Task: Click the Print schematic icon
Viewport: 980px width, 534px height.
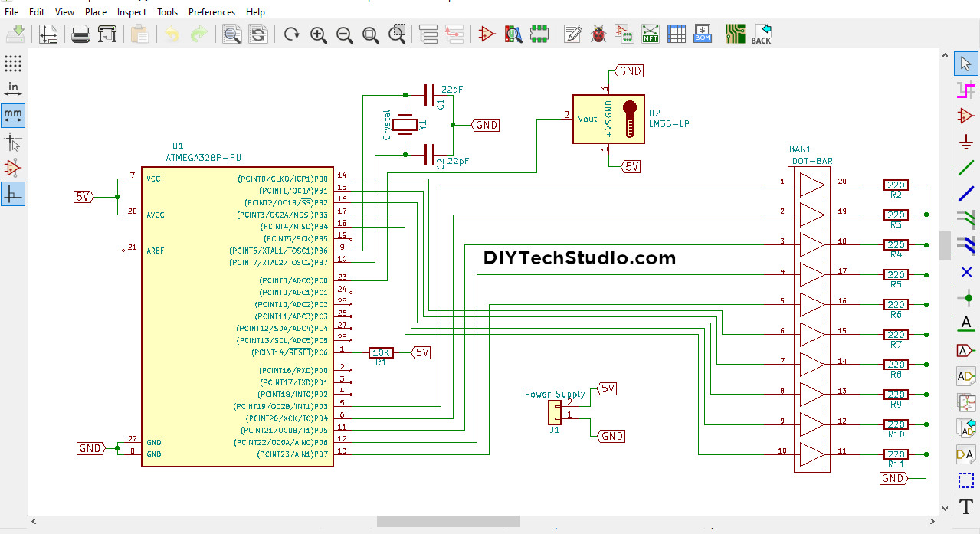Action: [x=81, y=34]
